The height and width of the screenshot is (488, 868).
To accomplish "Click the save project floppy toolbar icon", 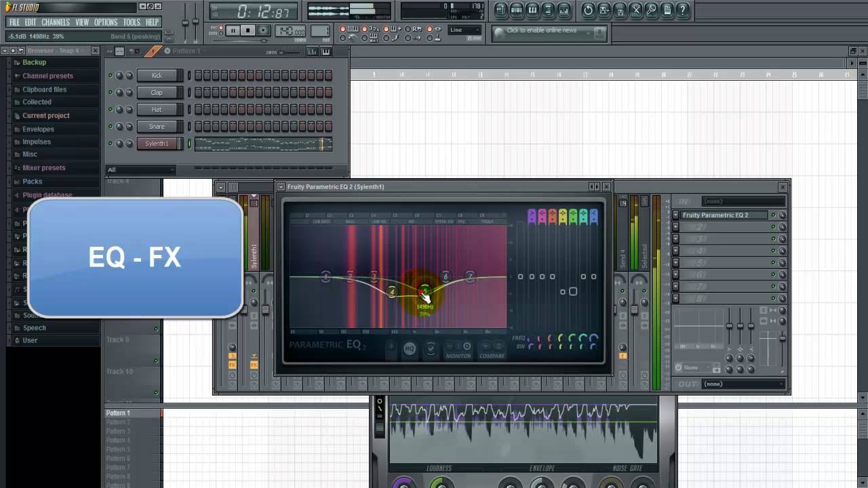I will (x=619, y=9).
